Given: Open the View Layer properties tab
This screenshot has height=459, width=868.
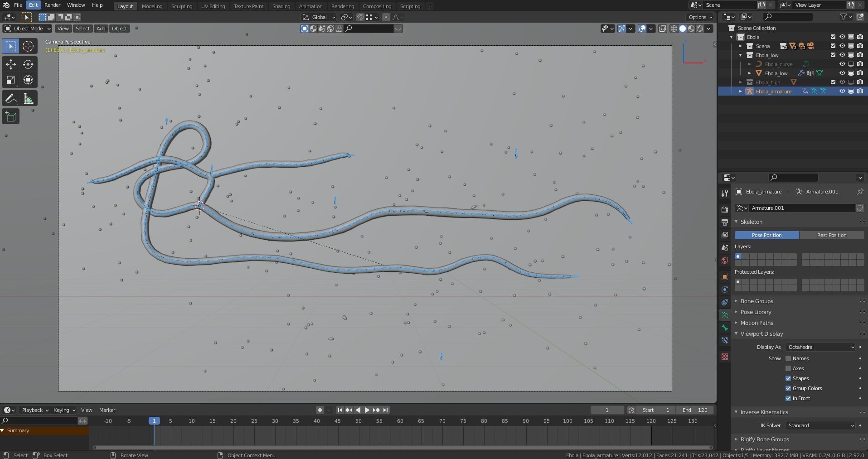Looking at the screenshot, I should [725, 235].
